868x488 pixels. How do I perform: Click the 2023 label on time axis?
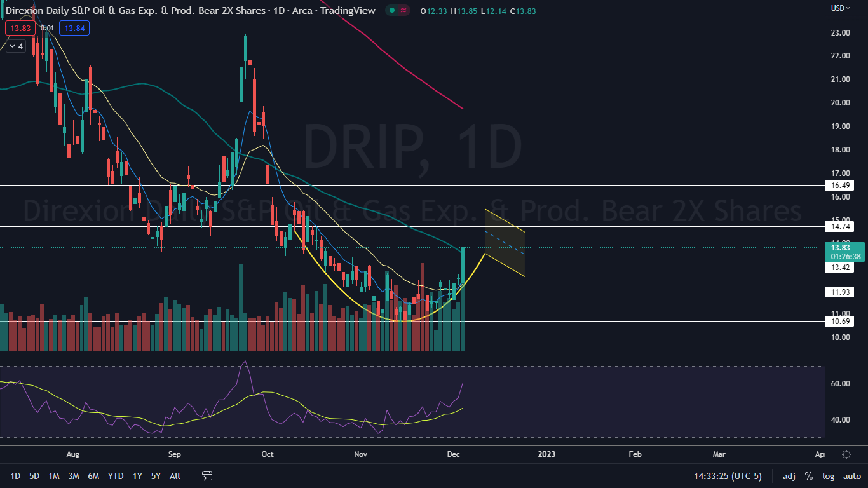coord(546,454)
